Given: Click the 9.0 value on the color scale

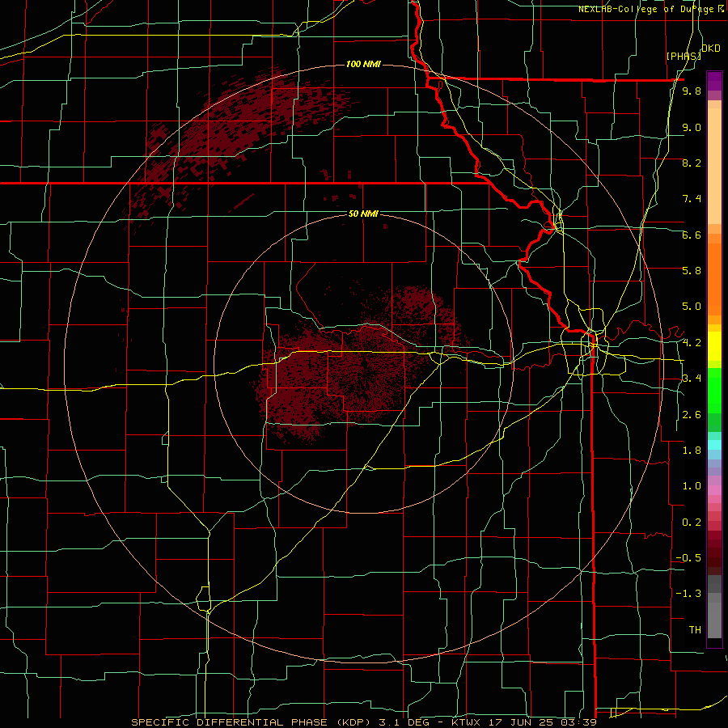Looking at the screenshot, I should tap(692, 127).
